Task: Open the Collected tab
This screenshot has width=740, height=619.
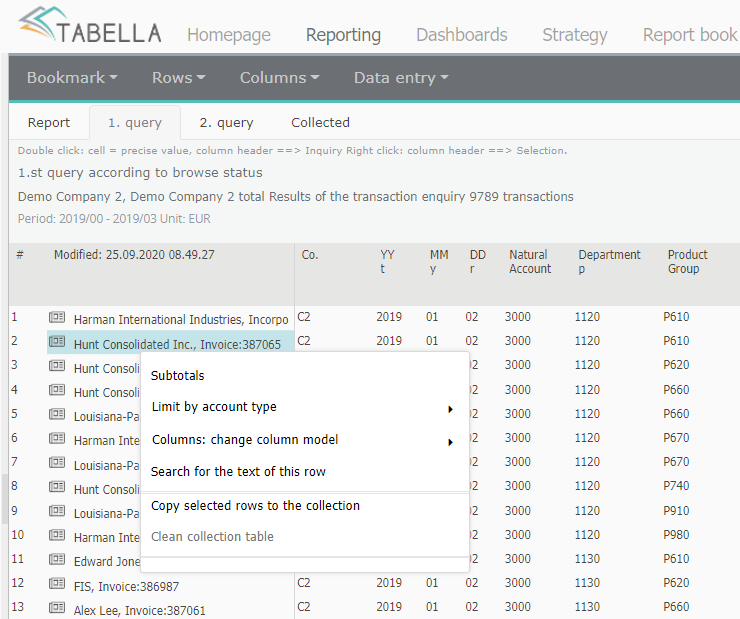Action: (320, 123)
